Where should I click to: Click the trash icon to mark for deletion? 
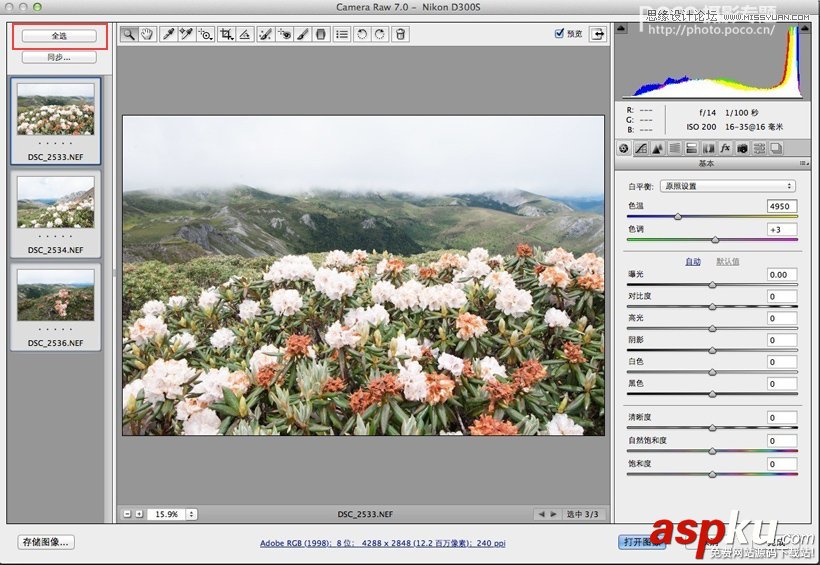click(401, 35)
